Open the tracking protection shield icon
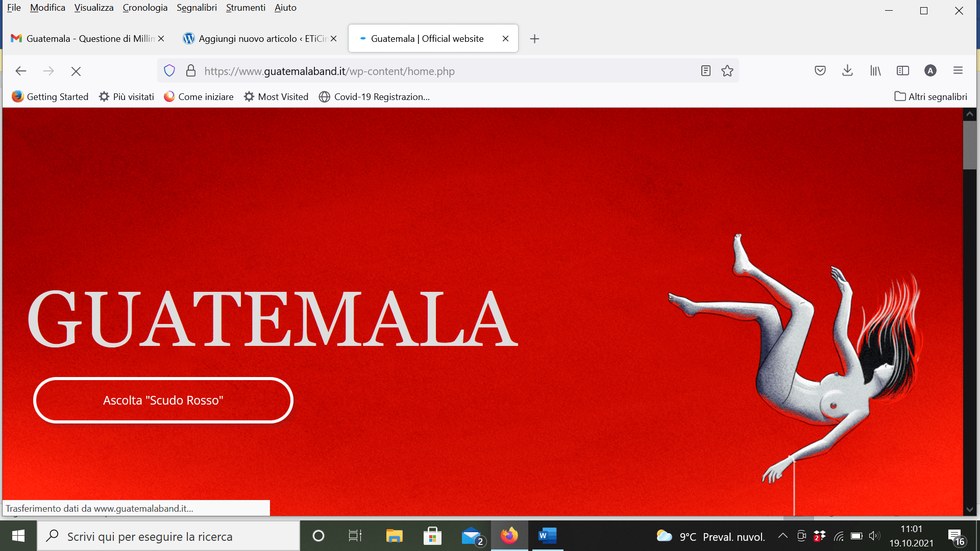 [169, 71]
